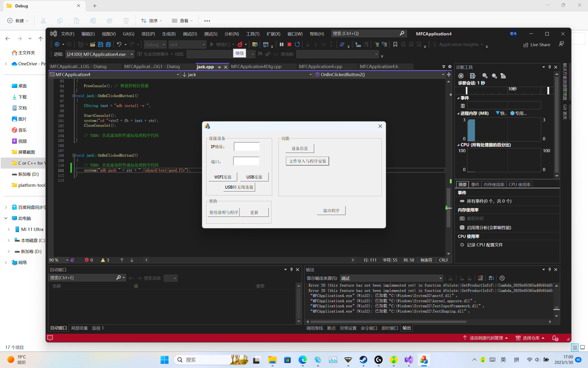Screen dimensions: 588x368
Task: Collapse the CPU graph section in diagnostics
Action: [458, 145]
